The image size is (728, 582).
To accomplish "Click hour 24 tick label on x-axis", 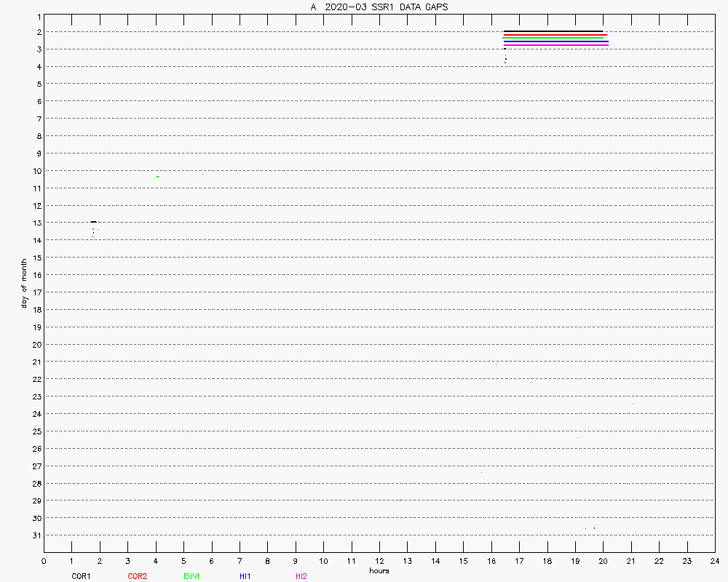I will [x=714, y=561].
